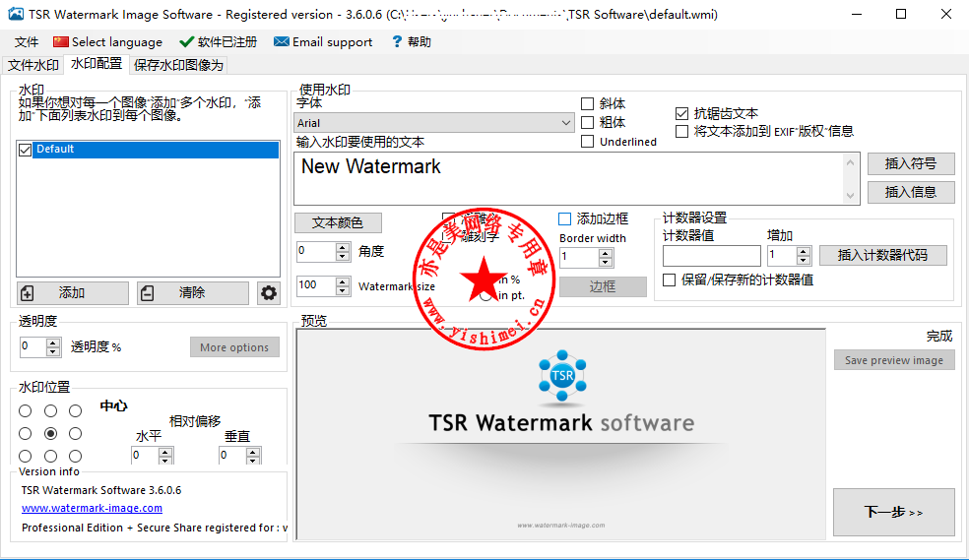Click the TSR logo in preview image
969x560 pixels.
click(561, 375)
